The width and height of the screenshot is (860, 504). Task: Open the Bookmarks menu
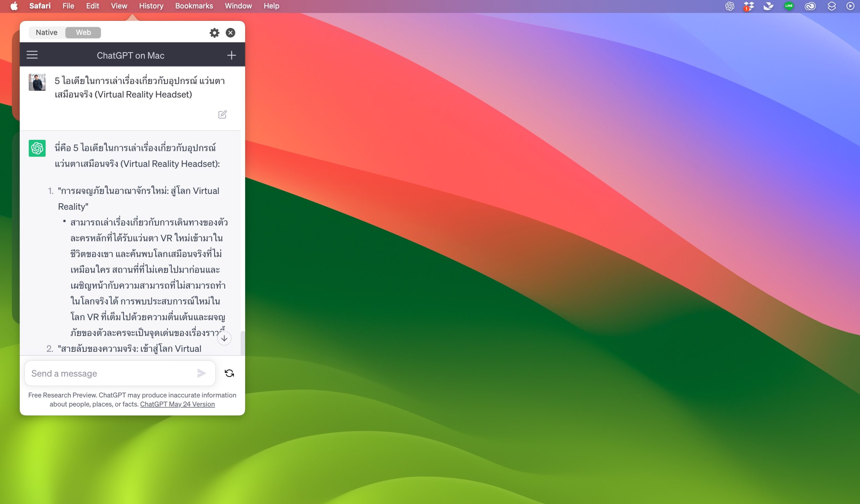coord(194,6)
